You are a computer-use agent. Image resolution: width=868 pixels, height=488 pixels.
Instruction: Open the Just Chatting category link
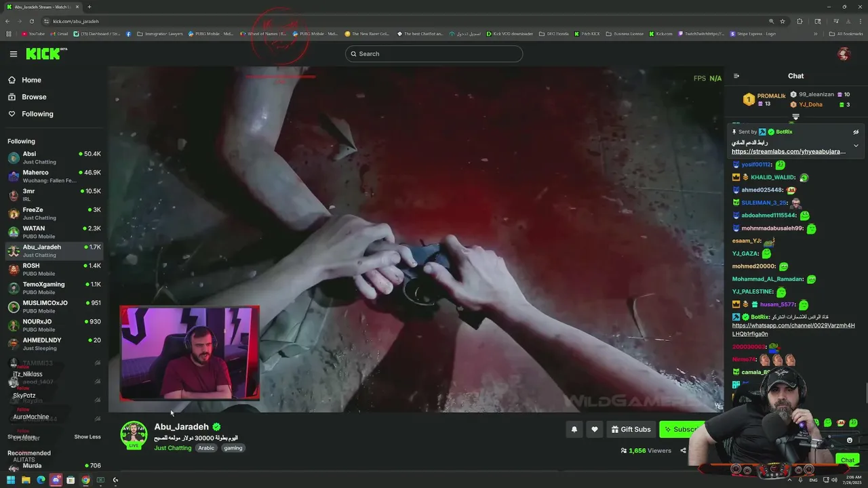172,448
